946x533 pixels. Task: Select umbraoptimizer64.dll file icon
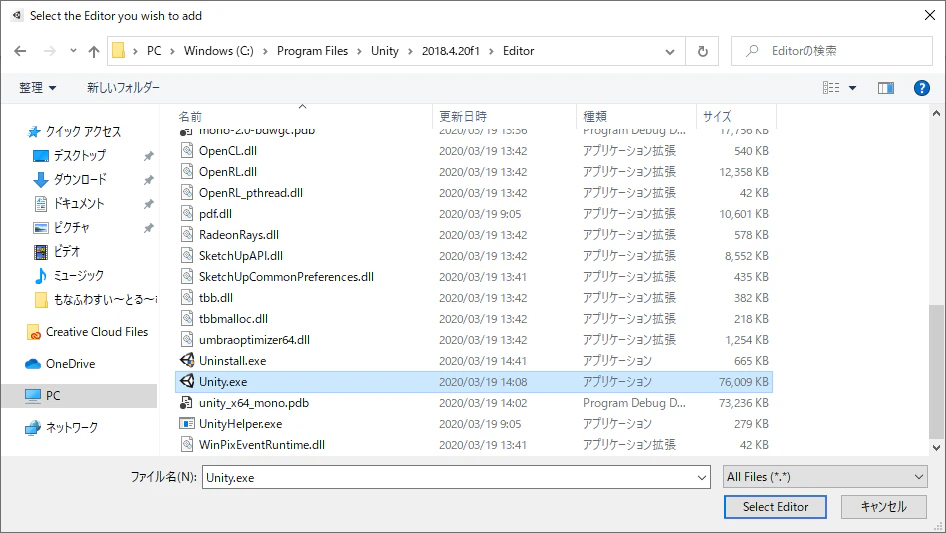[x=187, y=339]
